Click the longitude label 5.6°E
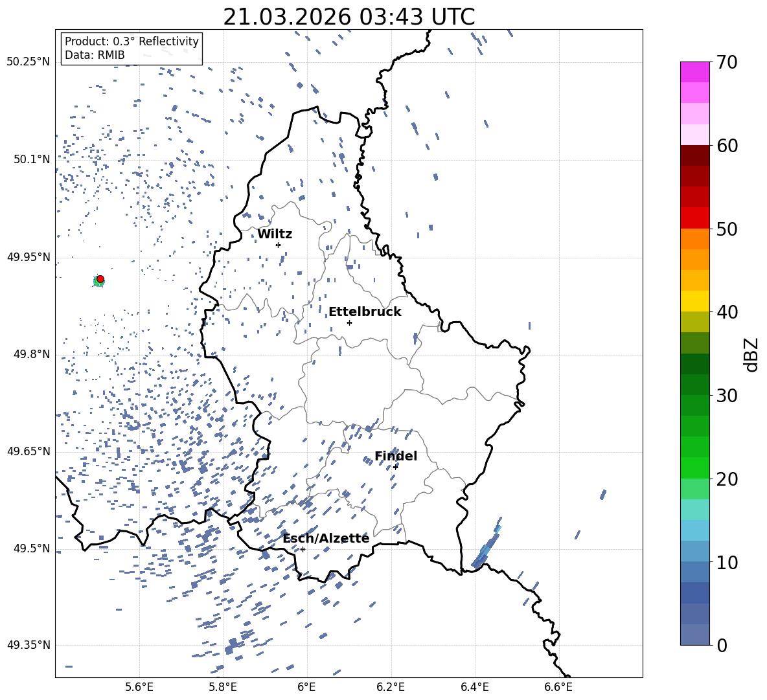Screen dimensions: 767x700 pyautogui.click(x=139, y=687)
